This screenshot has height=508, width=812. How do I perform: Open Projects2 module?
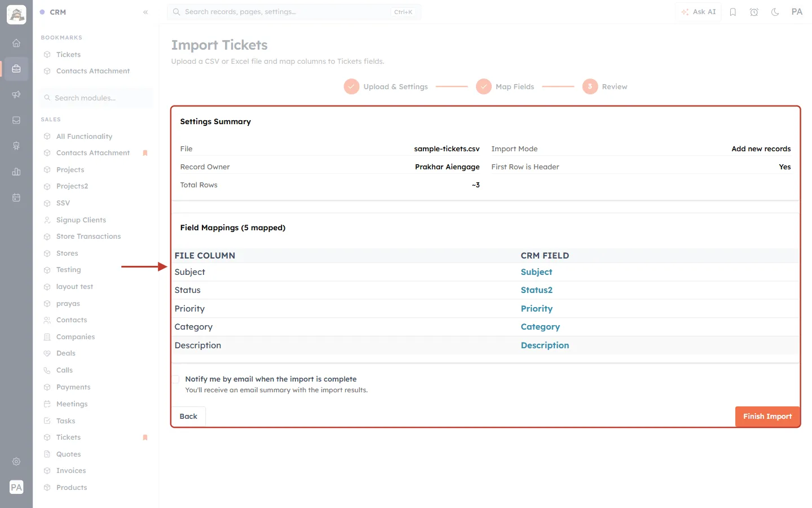[x=72, y=186]
